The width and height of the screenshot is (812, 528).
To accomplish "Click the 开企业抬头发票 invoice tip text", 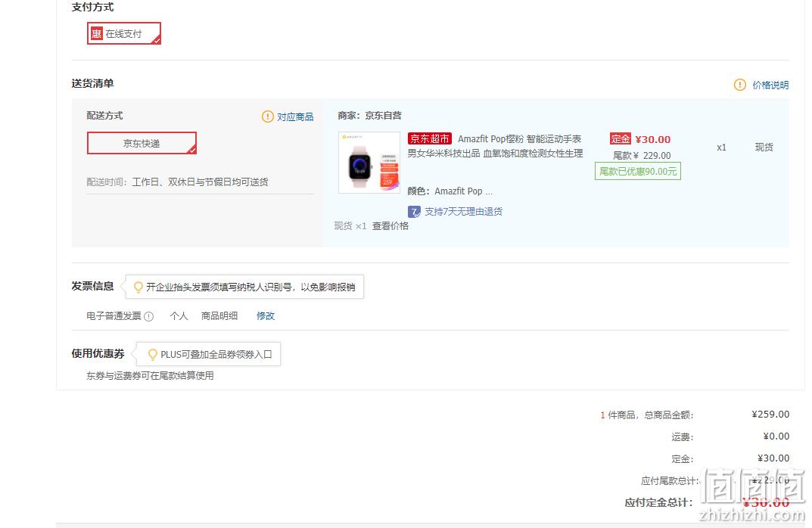I will coord(250,287).
